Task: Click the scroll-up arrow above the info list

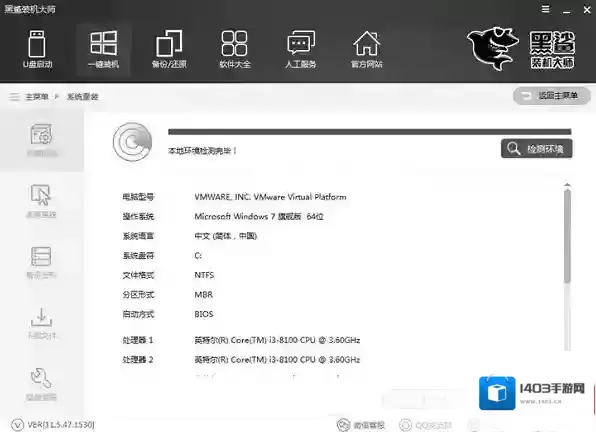Action: pyautogui.click(x=567, y=185)
